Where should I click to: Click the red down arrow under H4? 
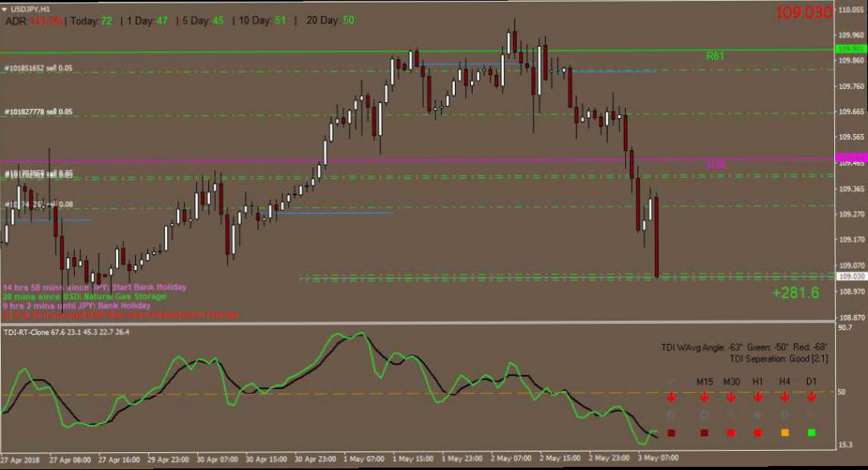point(784,397)
